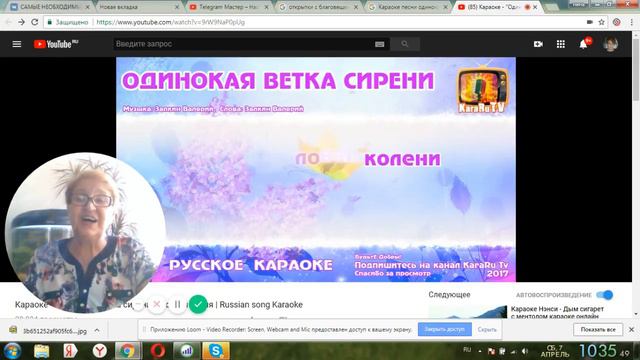The width and height of the screenshot is (640, 360).
Task: Open next video Караоке Нэнси - Дым сигарет
Action: 557,312
